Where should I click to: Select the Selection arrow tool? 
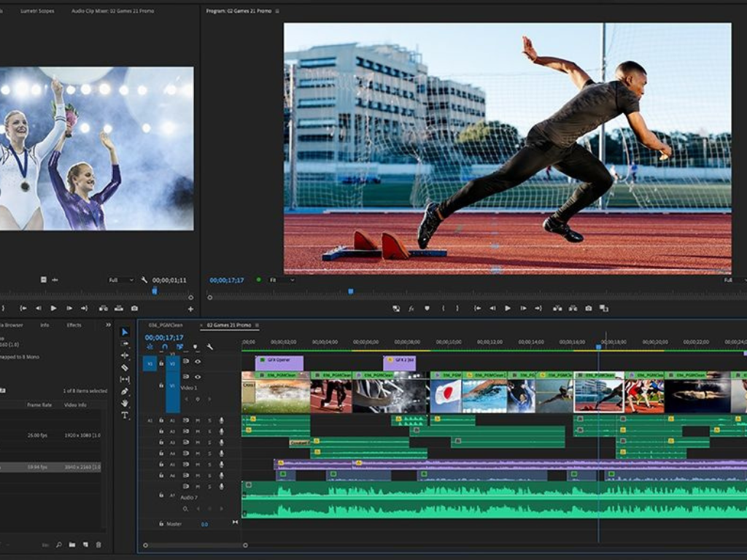[125, 332]
